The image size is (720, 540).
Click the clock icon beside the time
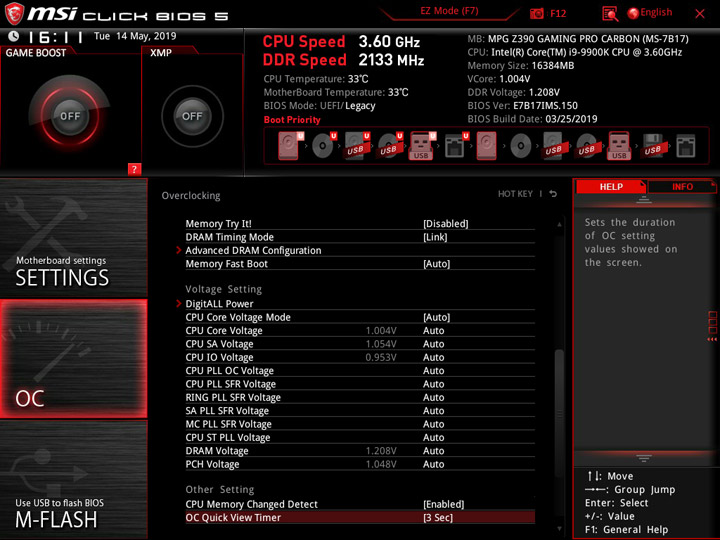(x=14, y=36)
